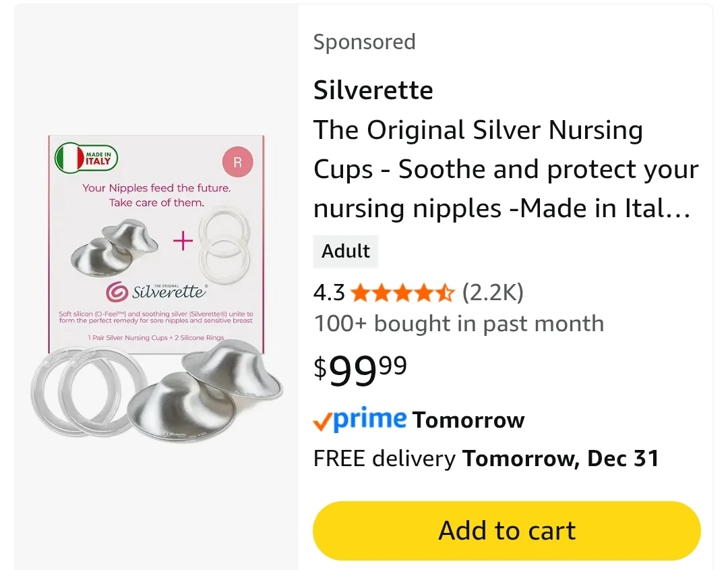728x570 pixels.
Task: Open the Silver Nursing Cups product title
Action: pyautogui.click(x=506, y=169)
